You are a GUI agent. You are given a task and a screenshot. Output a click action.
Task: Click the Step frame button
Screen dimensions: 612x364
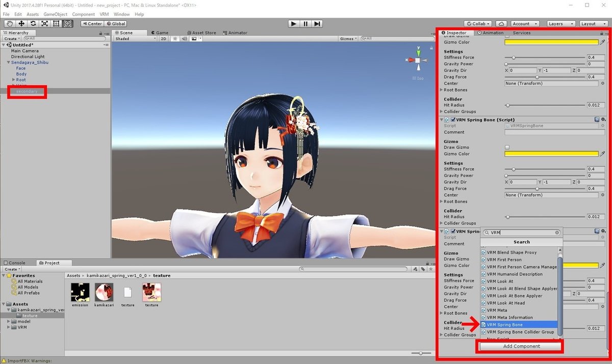point(317,23)
